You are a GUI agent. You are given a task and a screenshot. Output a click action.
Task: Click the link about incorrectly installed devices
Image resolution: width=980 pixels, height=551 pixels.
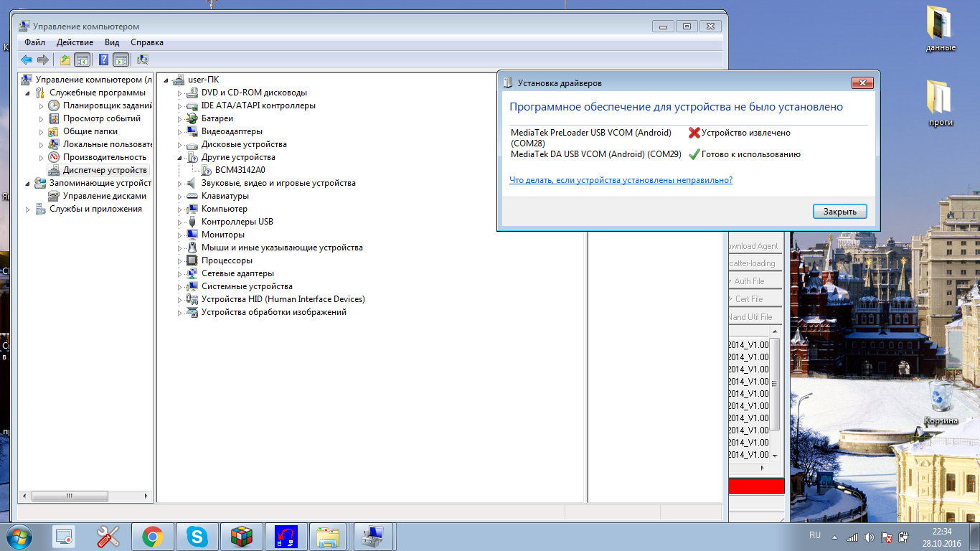(x=621, y=180)
